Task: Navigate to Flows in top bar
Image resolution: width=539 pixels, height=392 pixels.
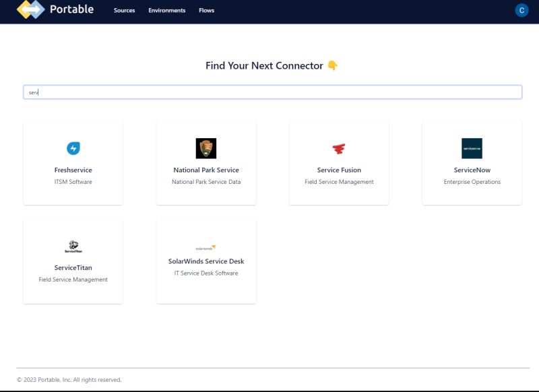Action: point(206,11)
